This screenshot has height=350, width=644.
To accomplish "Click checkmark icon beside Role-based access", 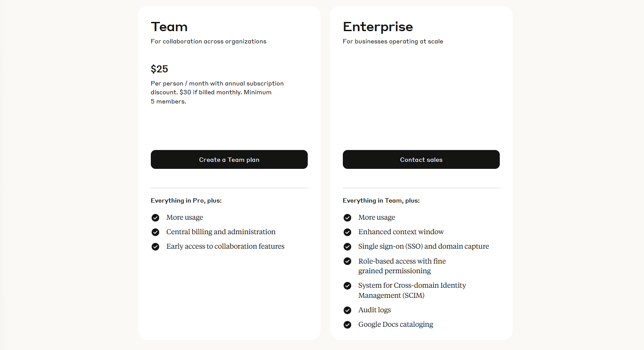I will pyautogui.click(x=347, y=261).
